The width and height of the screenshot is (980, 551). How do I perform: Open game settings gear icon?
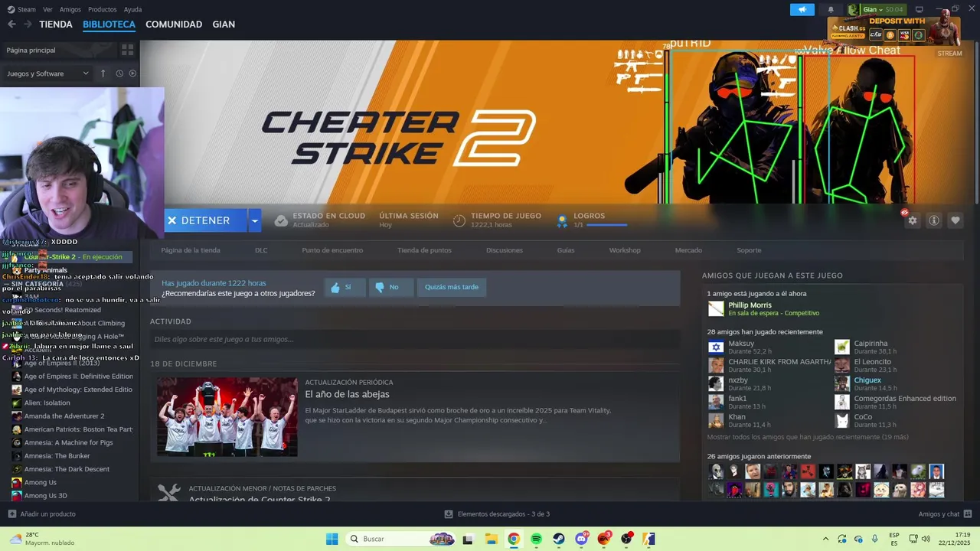(x=912, y=220)
